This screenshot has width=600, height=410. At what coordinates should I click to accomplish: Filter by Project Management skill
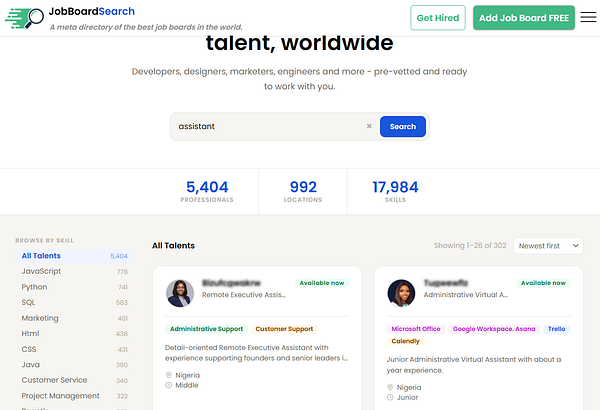tap(75, 396)
